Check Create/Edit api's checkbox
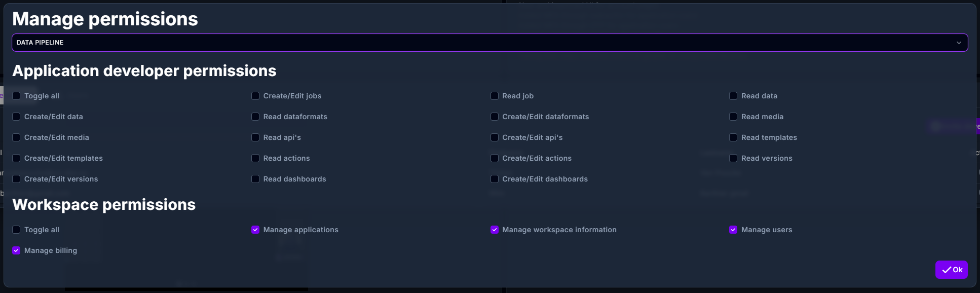This screenshot has width=980, height=293. click(x=495, y=137)
